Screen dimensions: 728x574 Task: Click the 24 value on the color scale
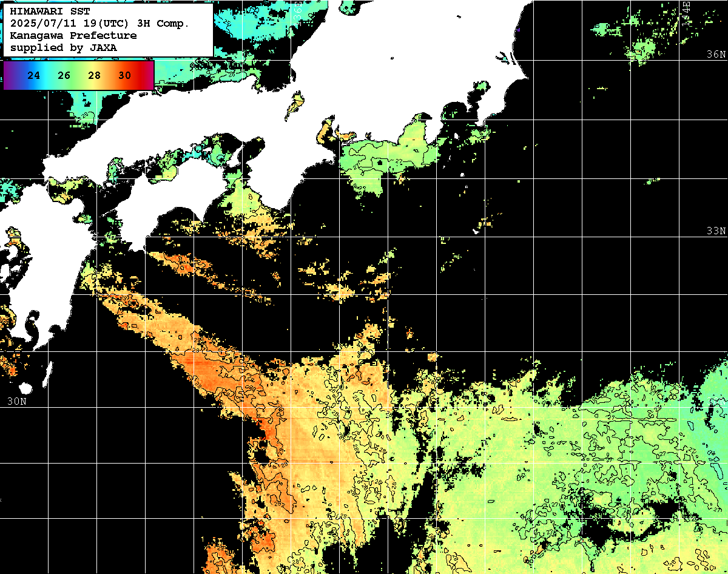[x=34, y=76]
